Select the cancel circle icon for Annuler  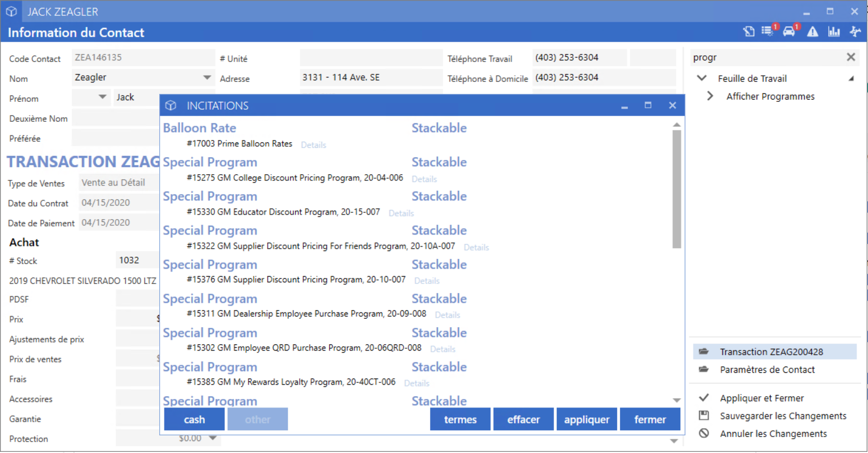[704, 433]
